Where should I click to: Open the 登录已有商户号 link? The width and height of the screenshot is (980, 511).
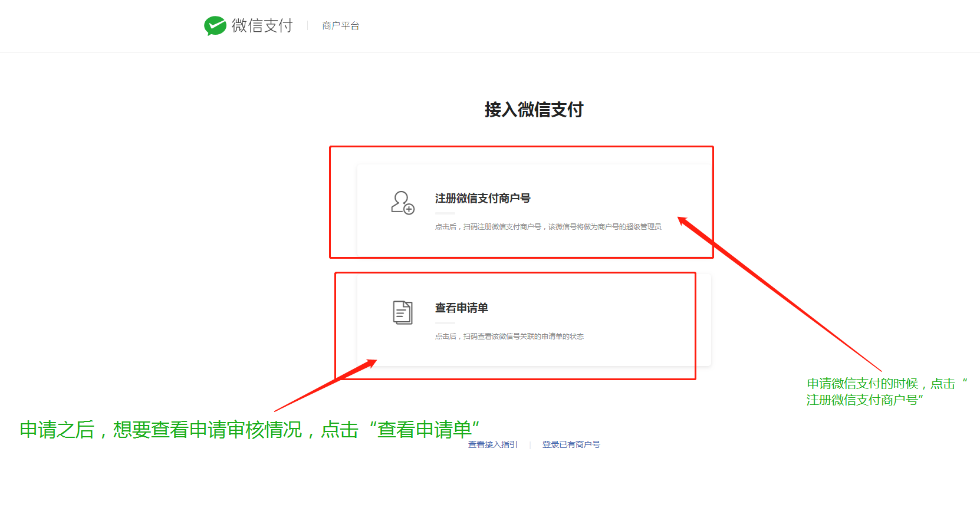tap(571, 444)
